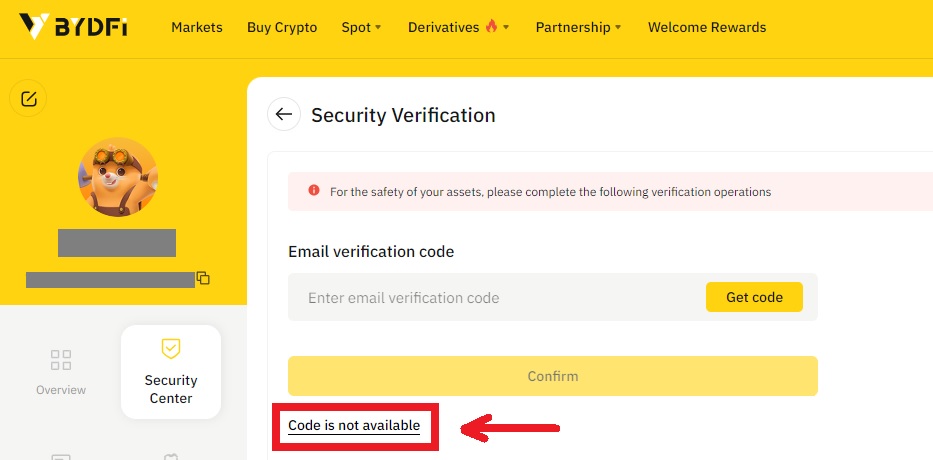The image size is (933, 460).
Task: Open the Markets menu item
Action: point(197,27)
